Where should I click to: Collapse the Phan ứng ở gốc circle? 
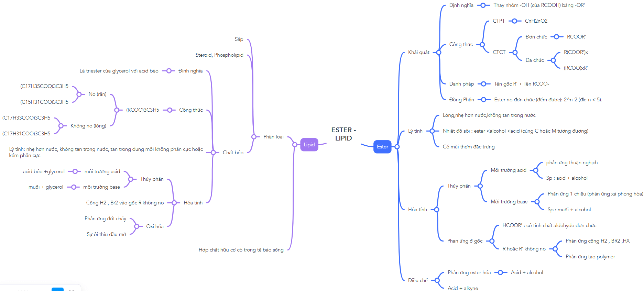pos(492,241)
